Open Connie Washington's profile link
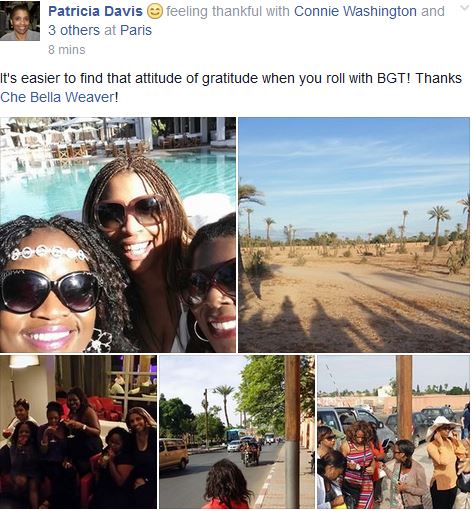The height and width of the screenshot is (511, 473). pyautogui.click(x=355, y=11)
